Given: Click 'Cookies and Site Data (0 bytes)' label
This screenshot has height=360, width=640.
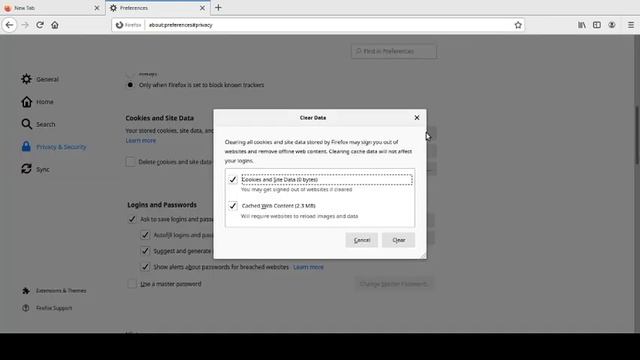Looking at the screenshot, I should (280, 180).
